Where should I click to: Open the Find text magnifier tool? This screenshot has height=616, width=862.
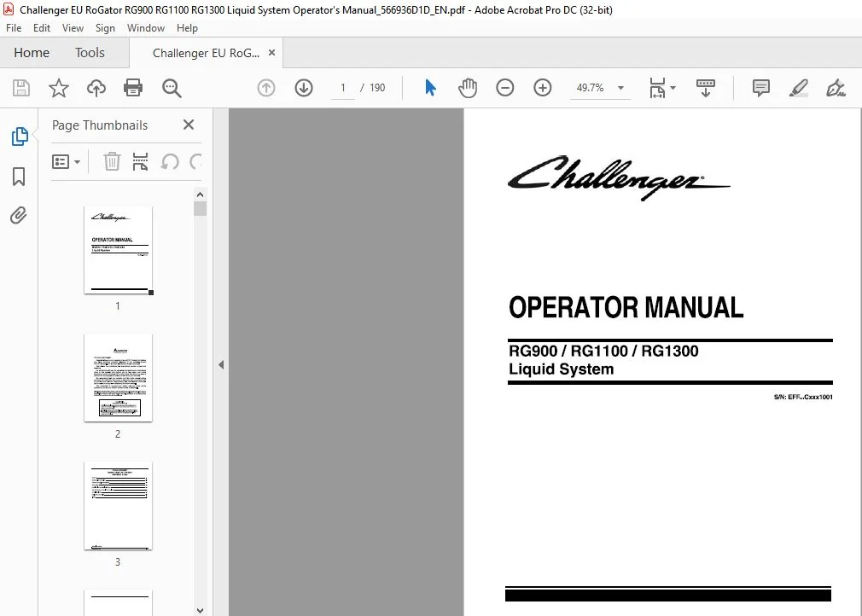click(x=172, y=88)
